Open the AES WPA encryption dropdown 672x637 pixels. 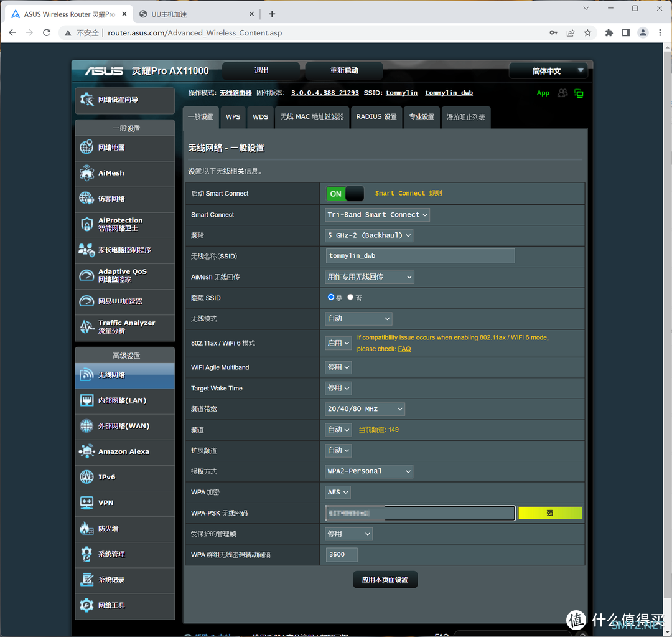click(338, 492)
